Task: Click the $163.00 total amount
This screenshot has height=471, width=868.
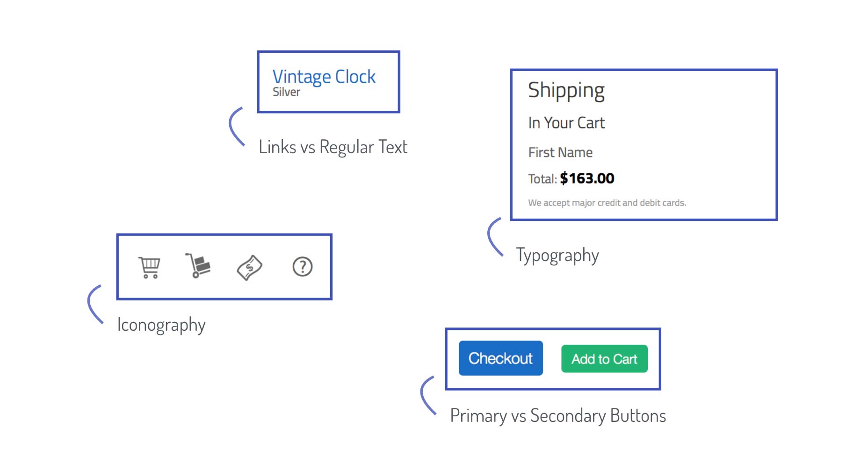Action: 587,178
